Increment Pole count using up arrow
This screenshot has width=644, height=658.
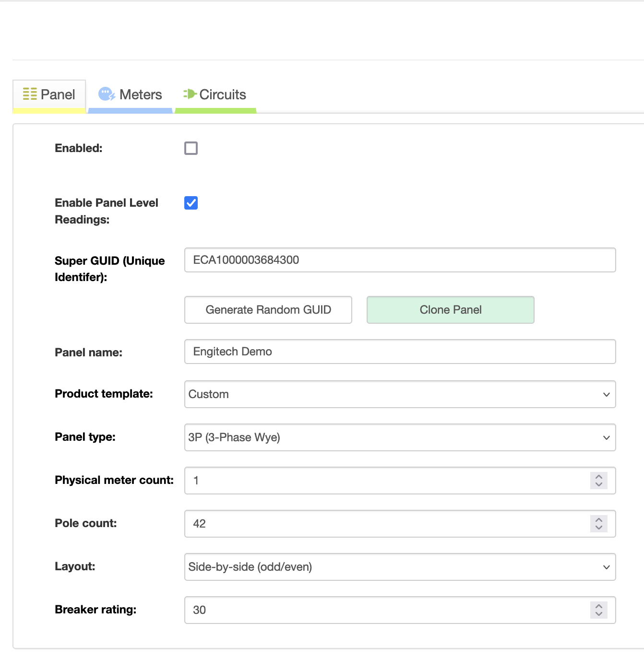point(598,520)
